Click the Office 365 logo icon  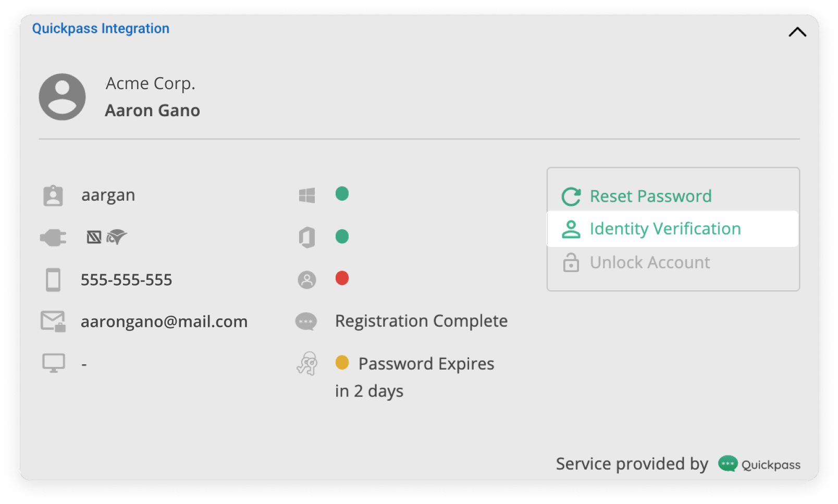click(x=307, y=238)
